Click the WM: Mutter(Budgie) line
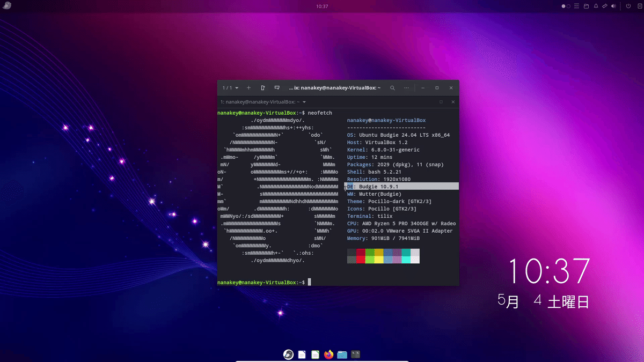644x362 pixels. pyautogui.click(x=374, y=194)
